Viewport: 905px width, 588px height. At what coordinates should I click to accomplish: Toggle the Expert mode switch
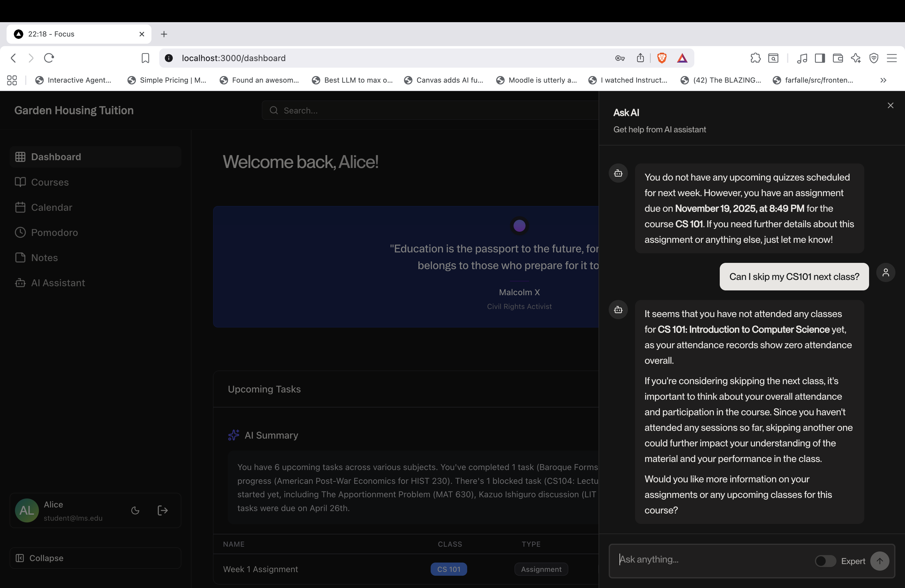click(825, 561)
